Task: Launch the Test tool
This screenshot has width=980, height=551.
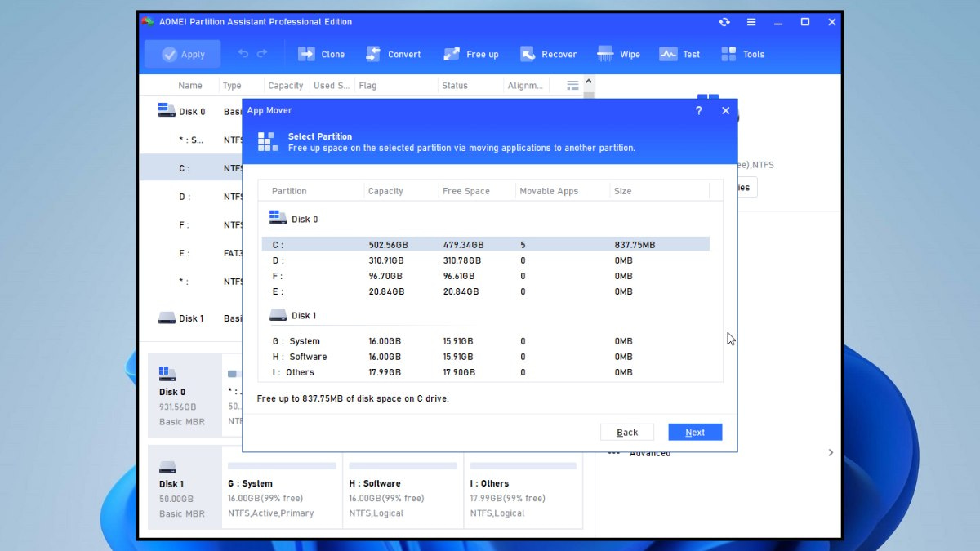Action: [x=668, y=54]
